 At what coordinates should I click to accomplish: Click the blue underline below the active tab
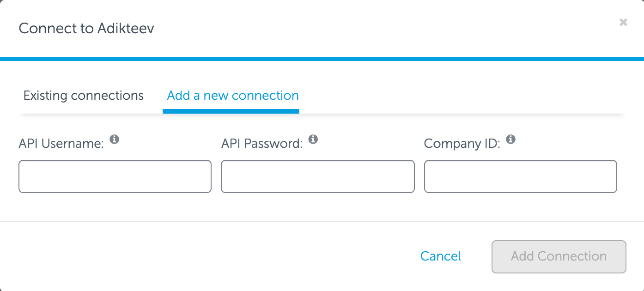[x=231, y=111]
